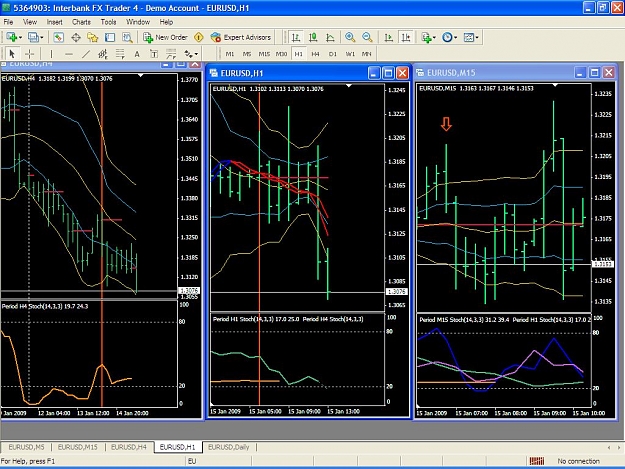Show the Navigator folder-star icon
This screenshot has height=469, width=625.
93,37
